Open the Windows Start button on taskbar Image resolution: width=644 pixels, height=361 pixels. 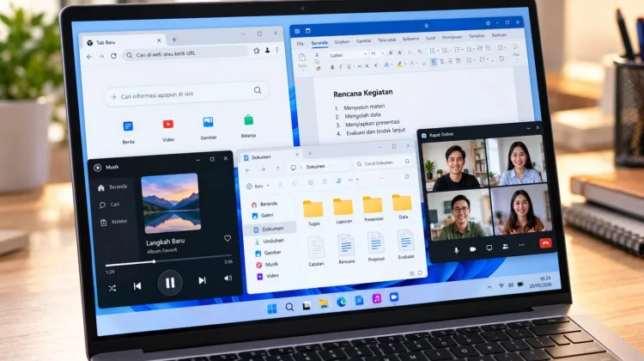pyautogui.click(x=272, y=309)
